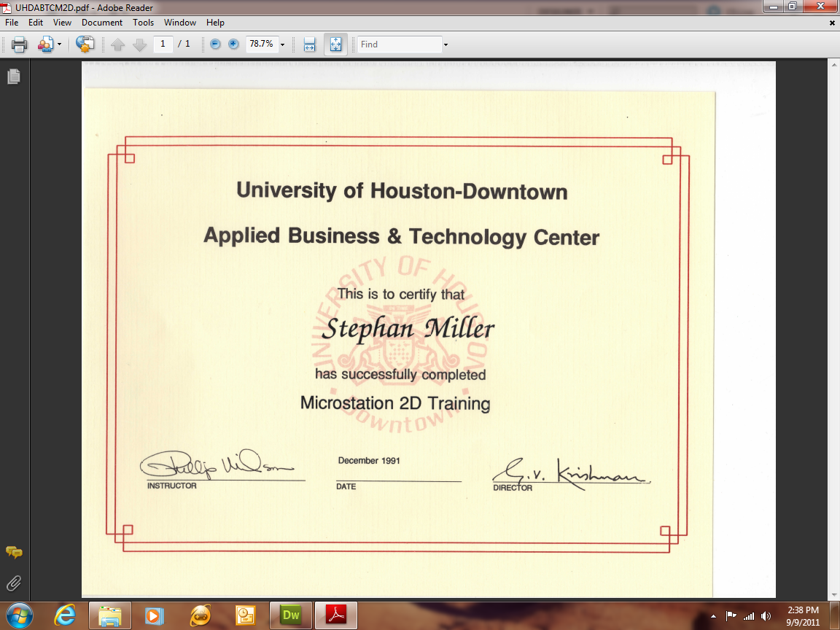Click the network signal tray icon

pyautogui.click(x=749, y=616)
